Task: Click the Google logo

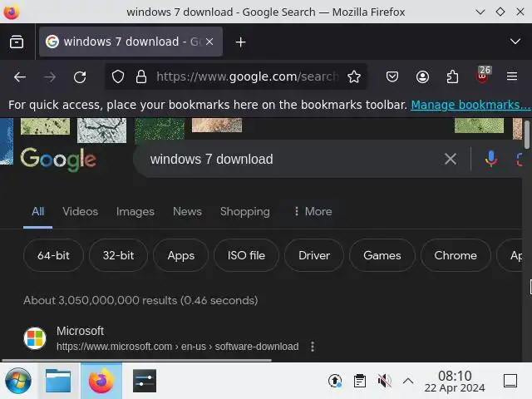Action: click(58, 159)
